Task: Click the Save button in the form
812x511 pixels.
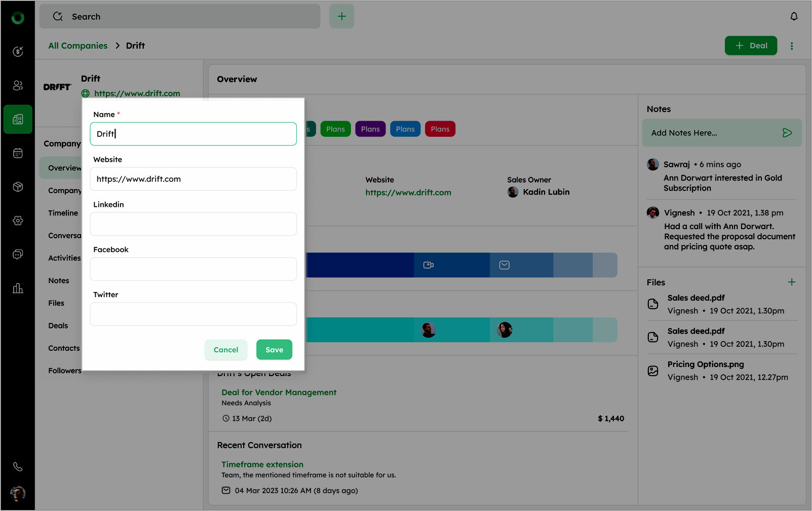Action: point(274,350)
